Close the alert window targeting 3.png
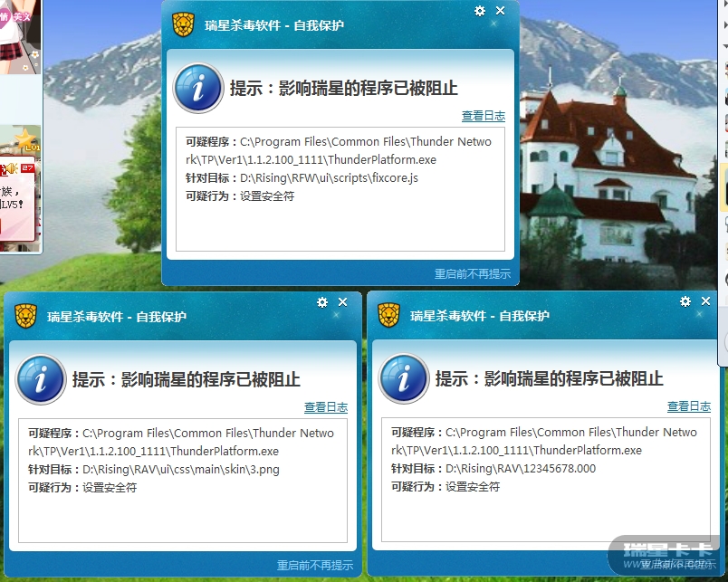 tap(342, 302)
